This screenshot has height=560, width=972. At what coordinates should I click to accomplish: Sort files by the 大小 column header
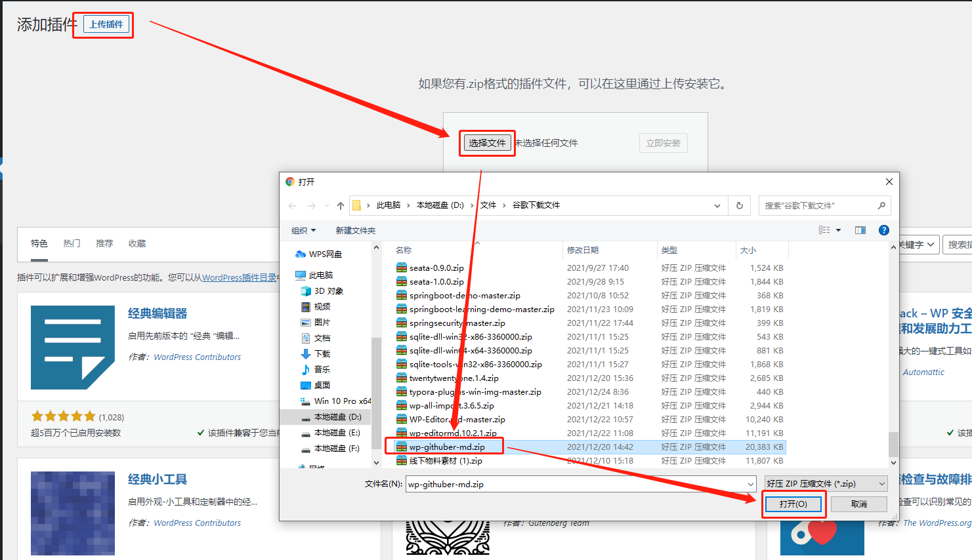[x=762, y=250]
